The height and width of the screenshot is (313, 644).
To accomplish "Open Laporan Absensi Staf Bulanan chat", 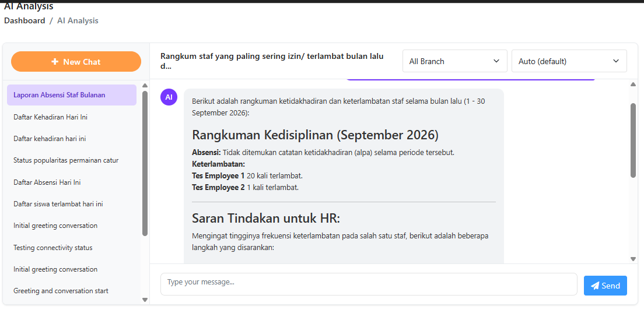I will (x=72, y=95).
